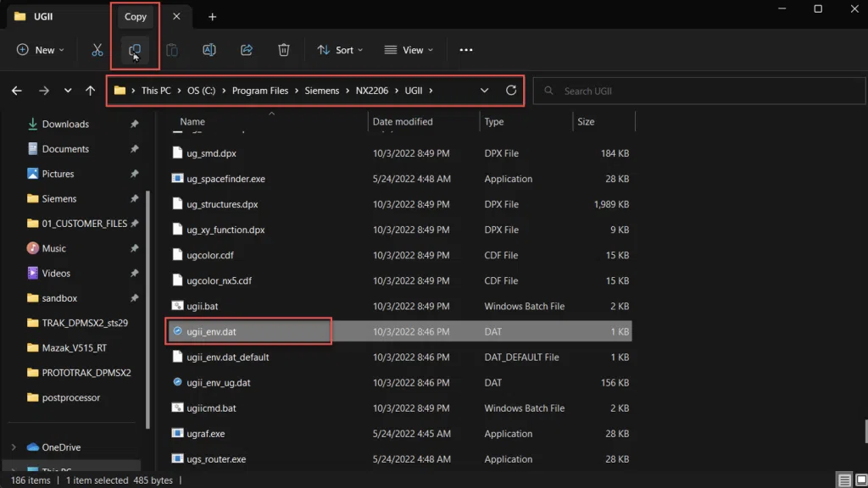
Task: Click the ugii_env_ug.dat file icon
Action: tap(177, 382)
